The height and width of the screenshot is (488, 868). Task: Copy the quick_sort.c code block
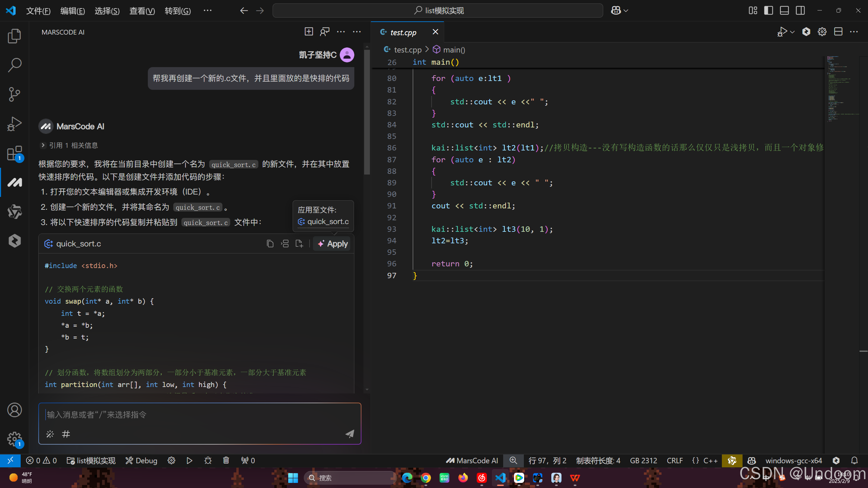tap(270, 244)
